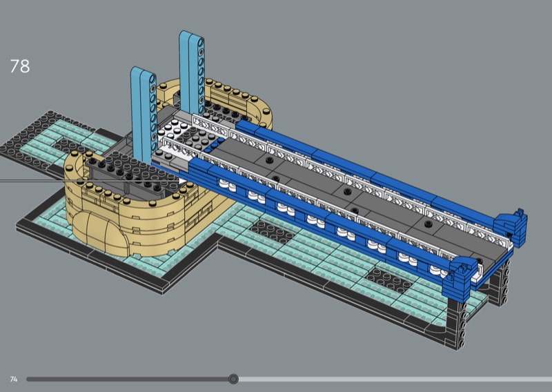The width and height of the screenshot is (552, 392).
Task: Click the black stud plate in middle water area
Action: pos(271,231)
